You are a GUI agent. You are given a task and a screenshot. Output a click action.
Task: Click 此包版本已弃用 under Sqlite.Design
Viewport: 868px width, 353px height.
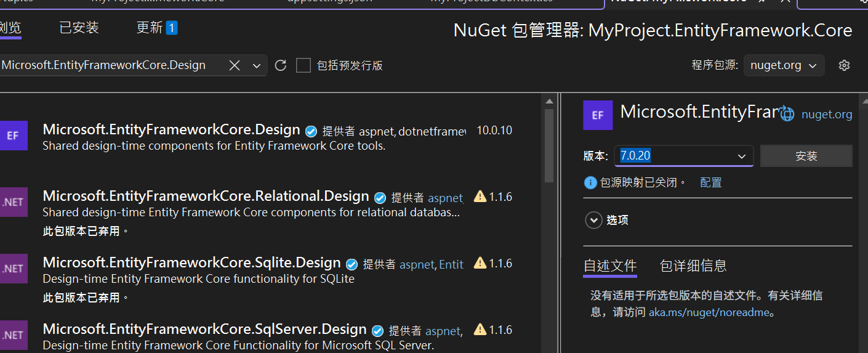[86, 298]
